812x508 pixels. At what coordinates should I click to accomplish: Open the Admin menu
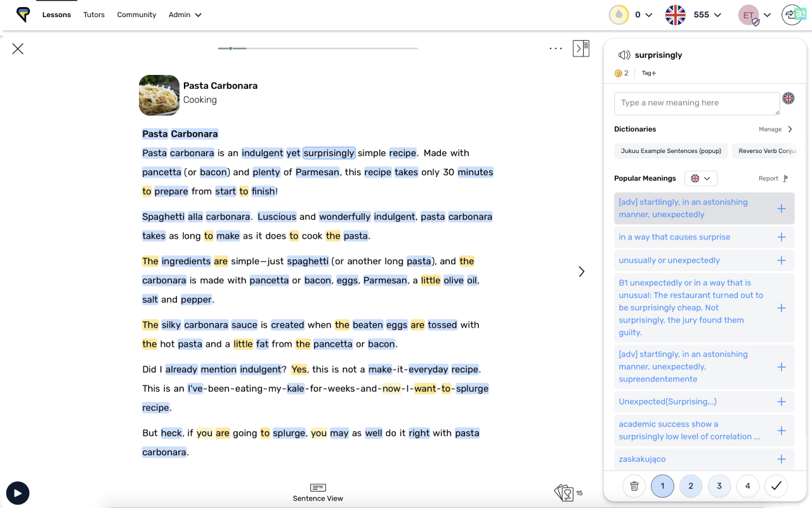pyautogui.click(x=185, y=14)
